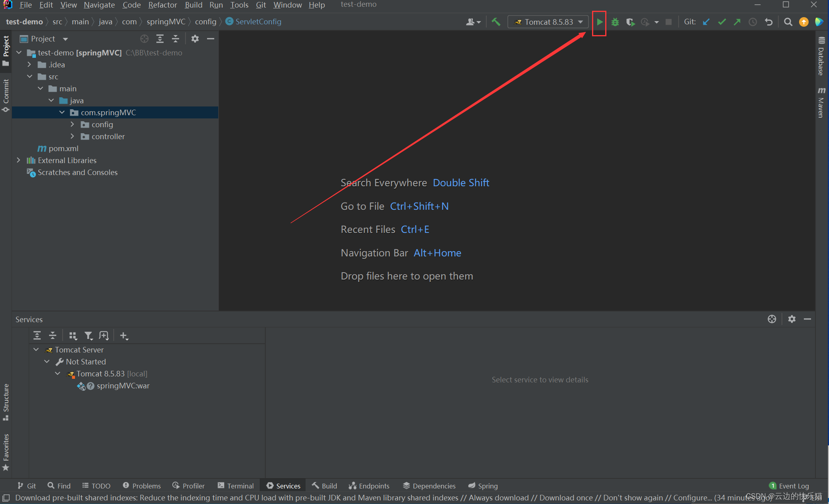Click the Build project hammer icon
Image resolution: width=829 pixels, height=504 pixels.
click(x=496, y=22)
